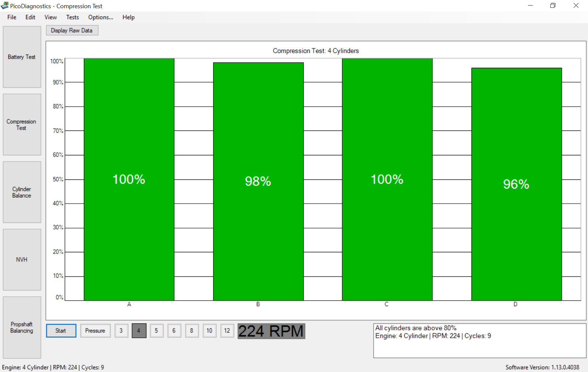Select 3 cylinders
The image size is (588, 372).
click(x=121, y=331)
